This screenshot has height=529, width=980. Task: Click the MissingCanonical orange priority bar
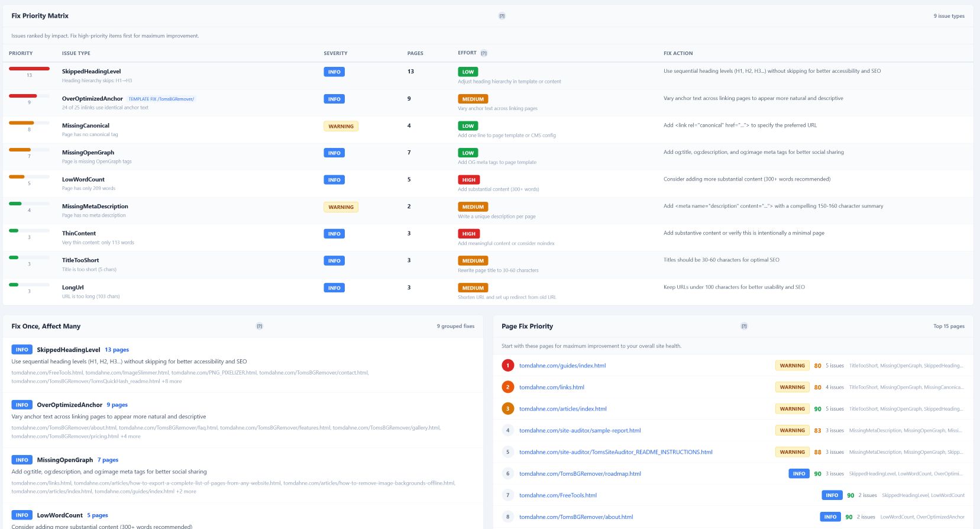point(29,123)
